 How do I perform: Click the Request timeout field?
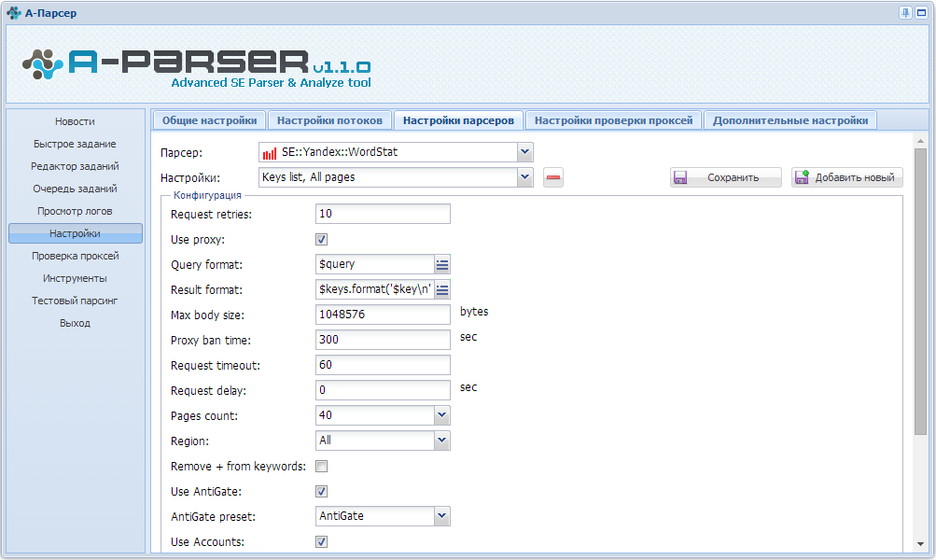[383, 365]
